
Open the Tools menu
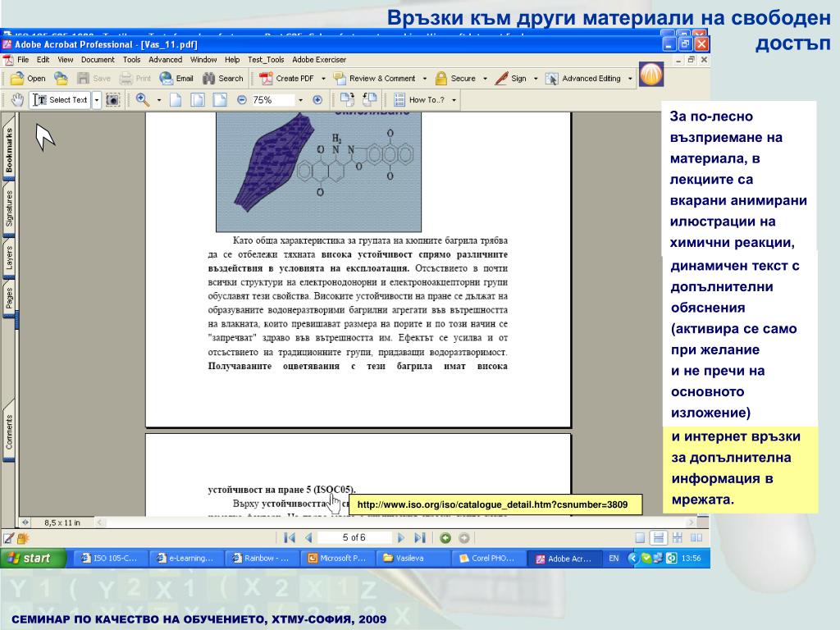[131, 59]
